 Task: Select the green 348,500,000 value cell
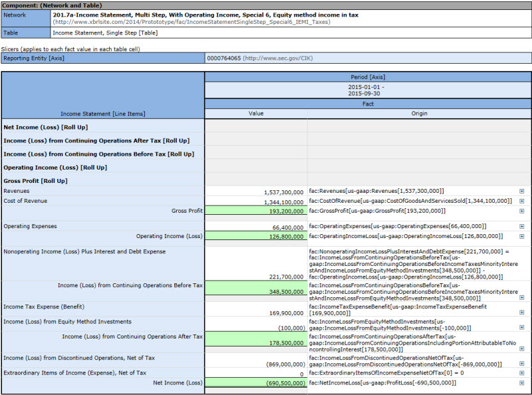coord(256,288)
